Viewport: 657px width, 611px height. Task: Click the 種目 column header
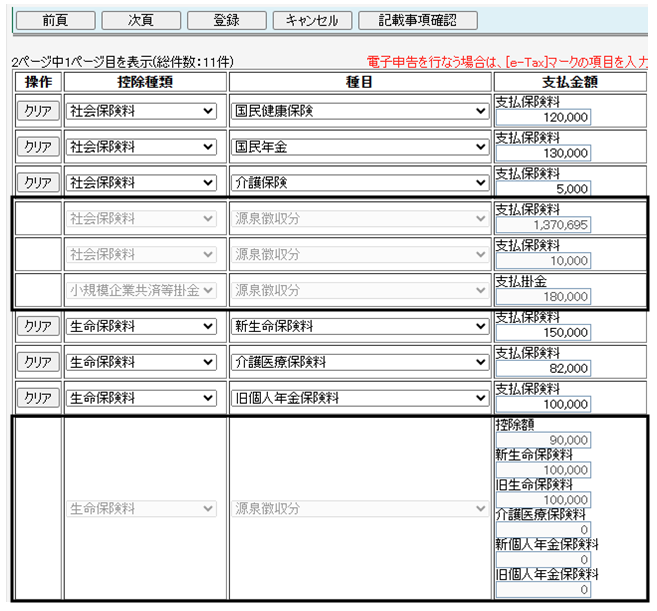360,82
